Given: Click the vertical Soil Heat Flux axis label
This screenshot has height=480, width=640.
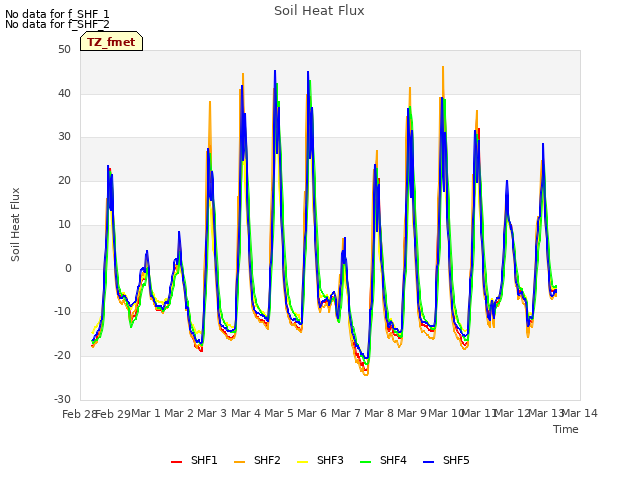Looking at the screenshot, I should (15, 224).
